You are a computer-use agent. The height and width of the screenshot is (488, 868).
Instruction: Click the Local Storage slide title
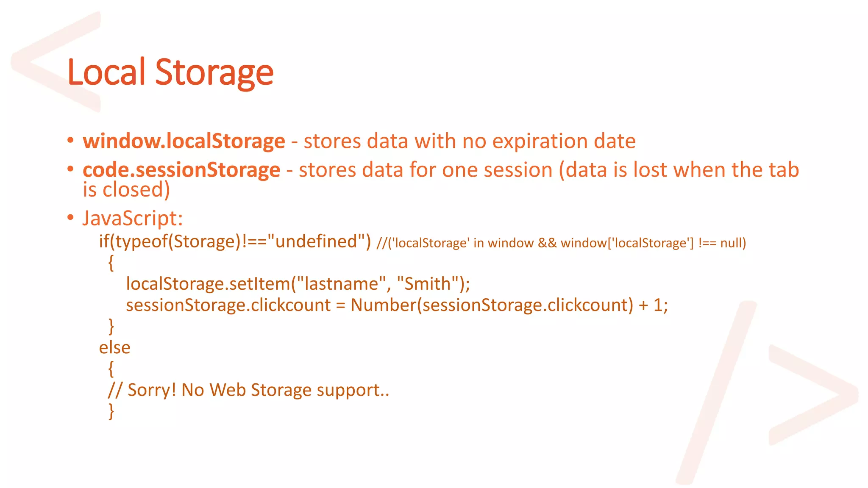[x=170, y=72]
